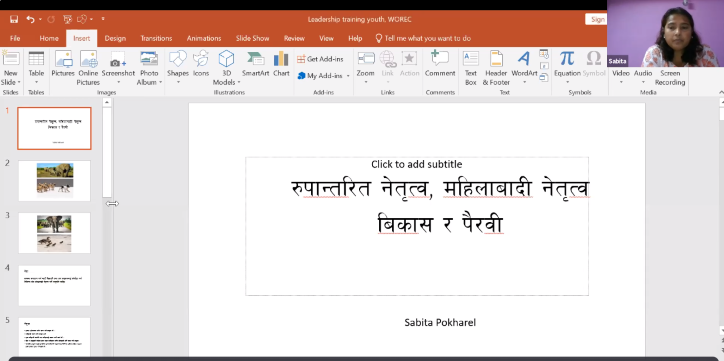
Task: Insert a Text Box
Action: coord(471,68)
